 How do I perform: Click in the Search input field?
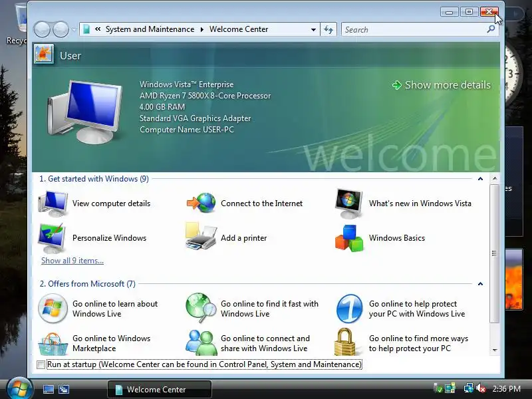click(414, 29)
